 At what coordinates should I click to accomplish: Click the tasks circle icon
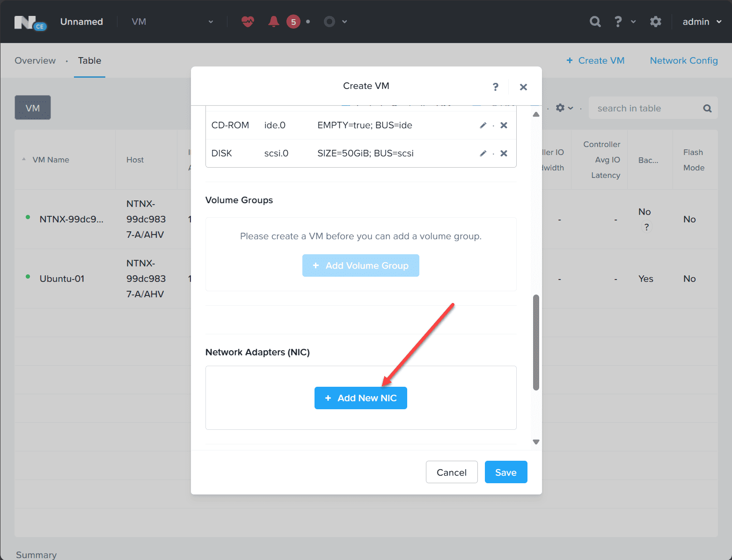point(329,22)
